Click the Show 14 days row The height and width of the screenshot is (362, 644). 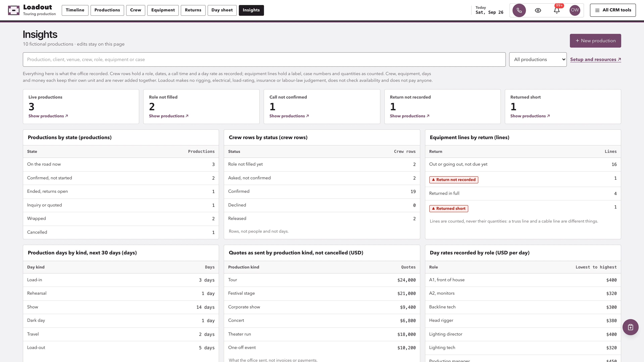pyautogui.click(x=121, y=307)
